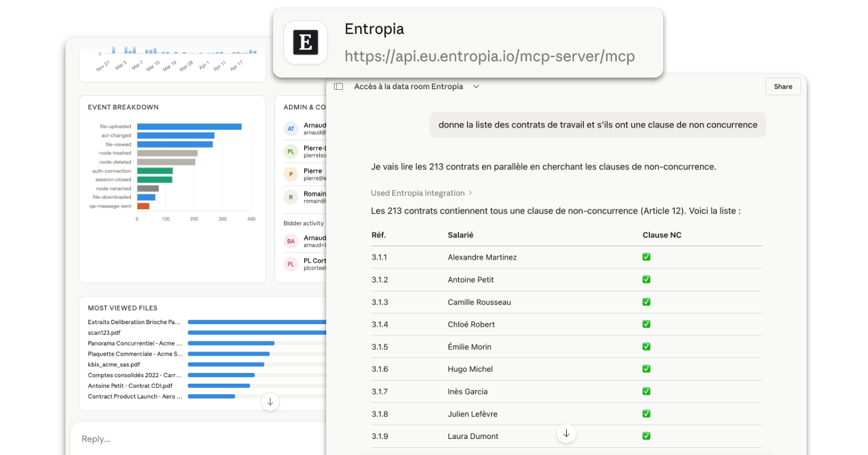Click the "Clause NC" column header
The width and height of the screenshot is (868, 455).
click(x=662, y=235)
